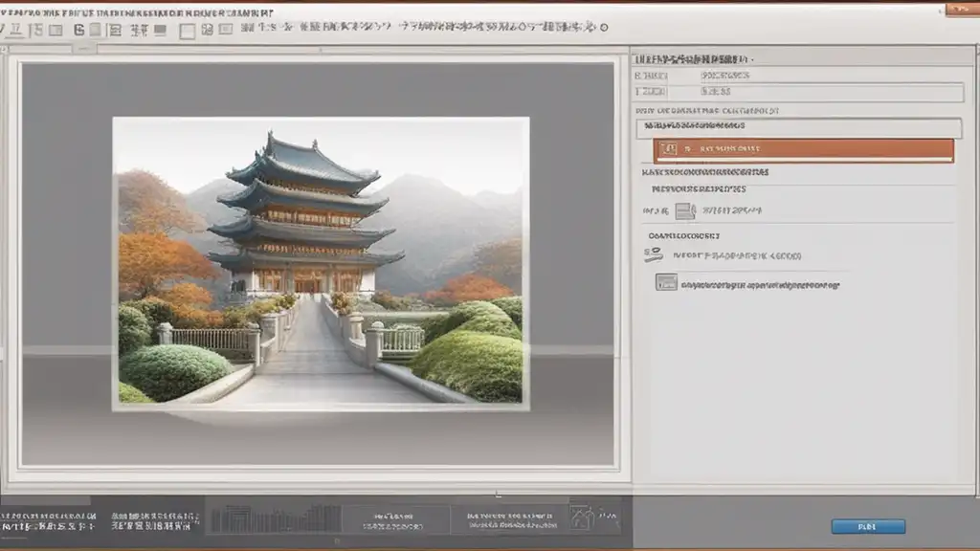
Task: Click the empty square icon in the top toolbar
Action: pyautogui.click(x=188, y=31)
